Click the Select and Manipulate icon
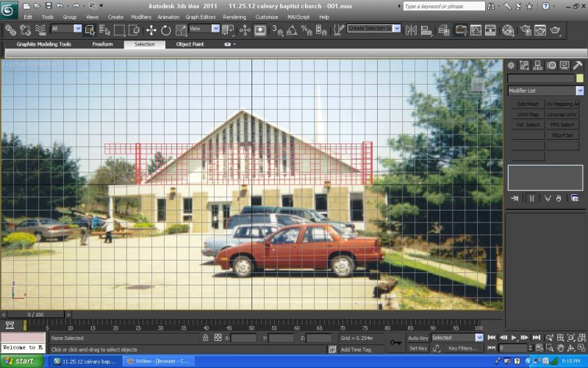This screenshot has width=588, height=368. tap(245, 30)
